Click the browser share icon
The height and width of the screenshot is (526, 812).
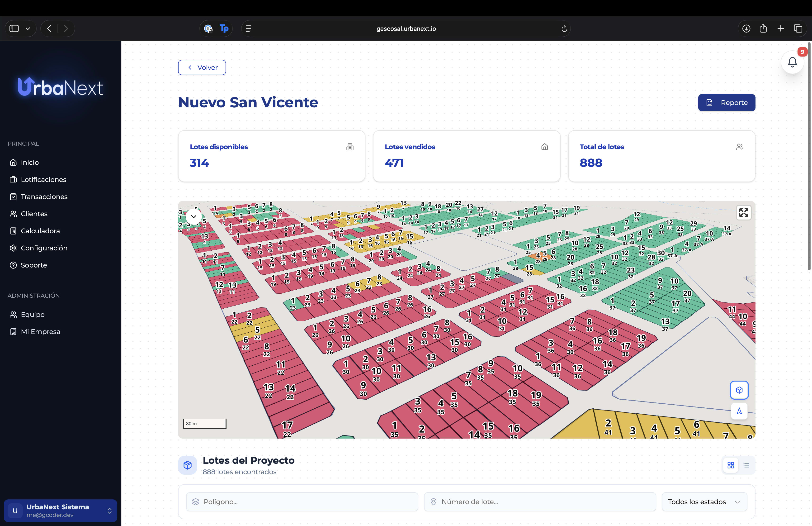(x=763, y=28)
